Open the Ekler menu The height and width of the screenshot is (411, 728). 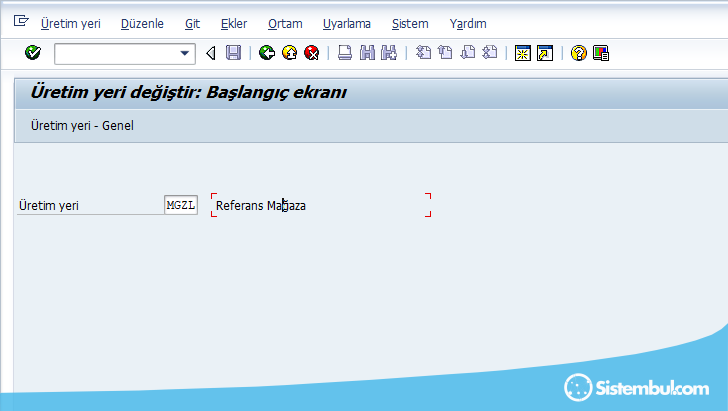coord(234,24)
